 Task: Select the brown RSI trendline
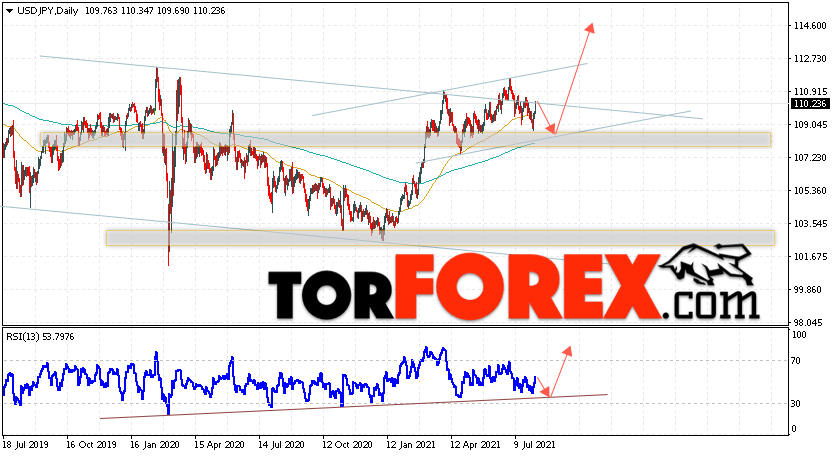coord(353,407)
